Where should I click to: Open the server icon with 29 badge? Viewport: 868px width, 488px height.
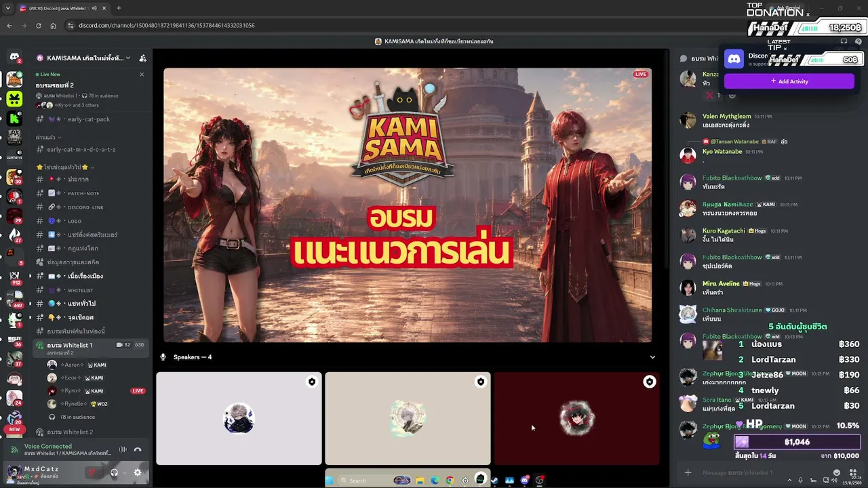pyautogui.click(x=14, y=216)
